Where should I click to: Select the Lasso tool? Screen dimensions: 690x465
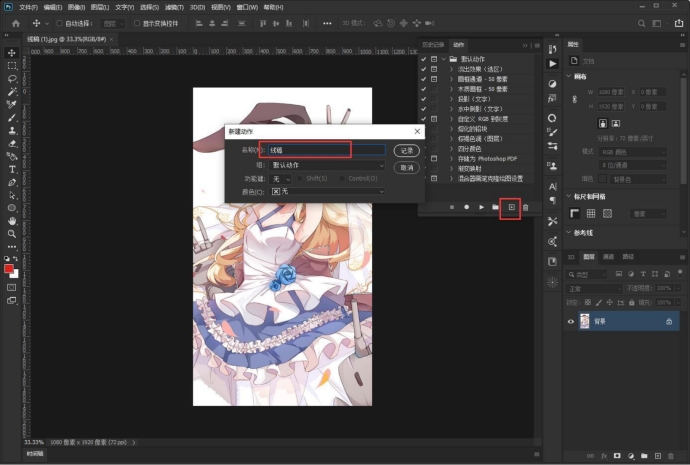[x=12, y=79]
